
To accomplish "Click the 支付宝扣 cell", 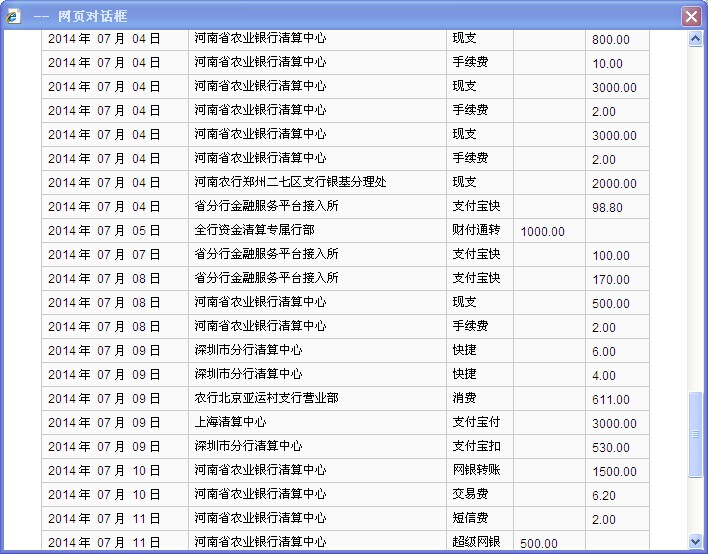I will click(476, 446).
